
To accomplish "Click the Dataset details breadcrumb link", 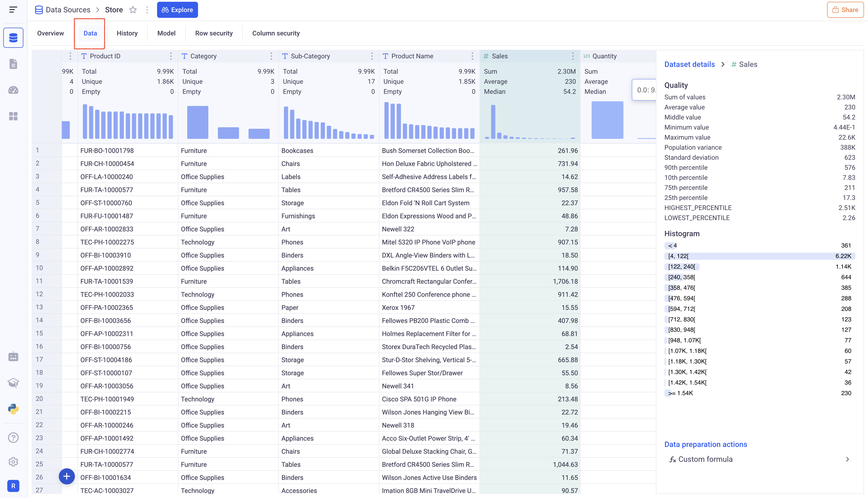I will pyautogui.click(x=689, y=64).
